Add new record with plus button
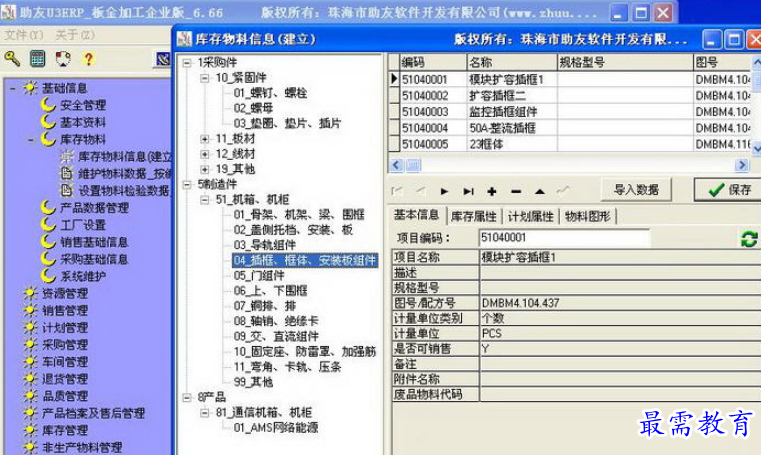The height and width of the screenshot is (455, 761). coord(492,191)
